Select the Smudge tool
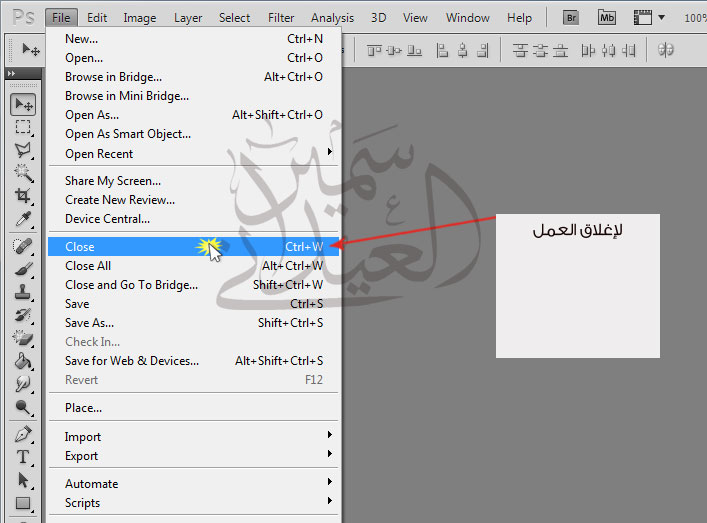This screenshot has width=707, height=523. 23,384
